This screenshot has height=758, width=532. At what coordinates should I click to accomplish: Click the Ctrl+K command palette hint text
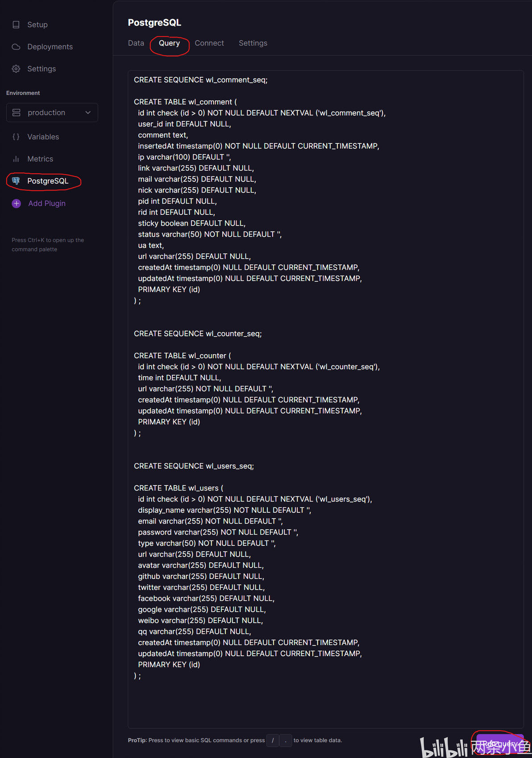tap(48, 245)
